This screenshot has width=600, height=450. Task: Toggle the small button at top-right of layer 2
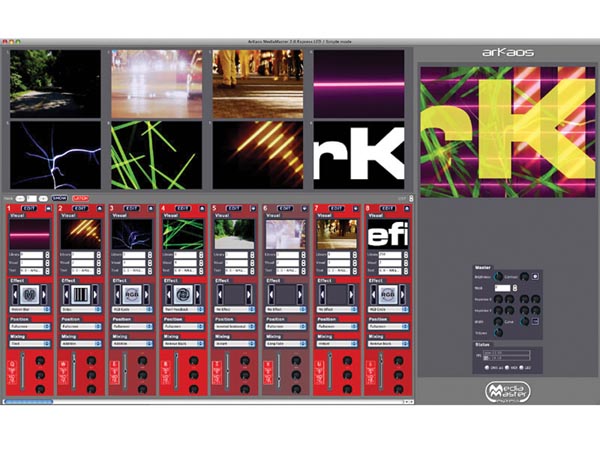[99, 209]
